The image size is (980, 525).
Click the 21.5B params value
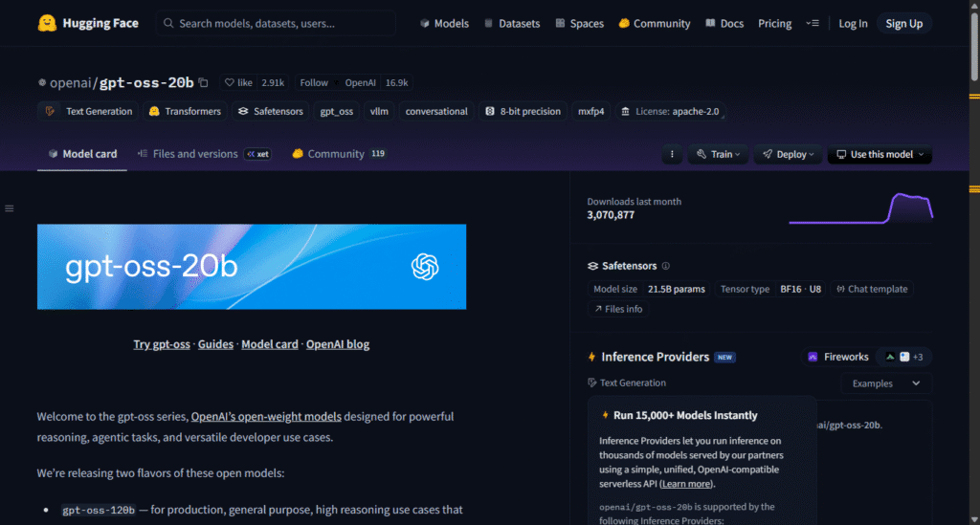click(676, 289)
